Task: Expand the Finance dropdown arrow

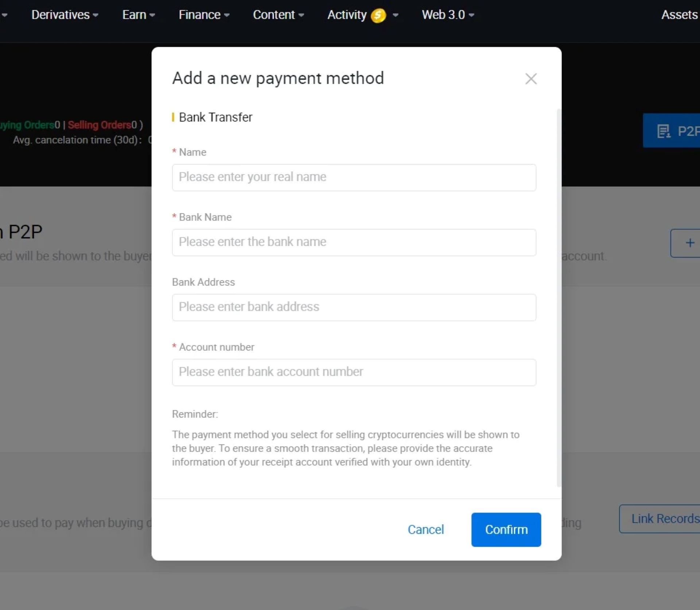Action: (x=226, y=15)
